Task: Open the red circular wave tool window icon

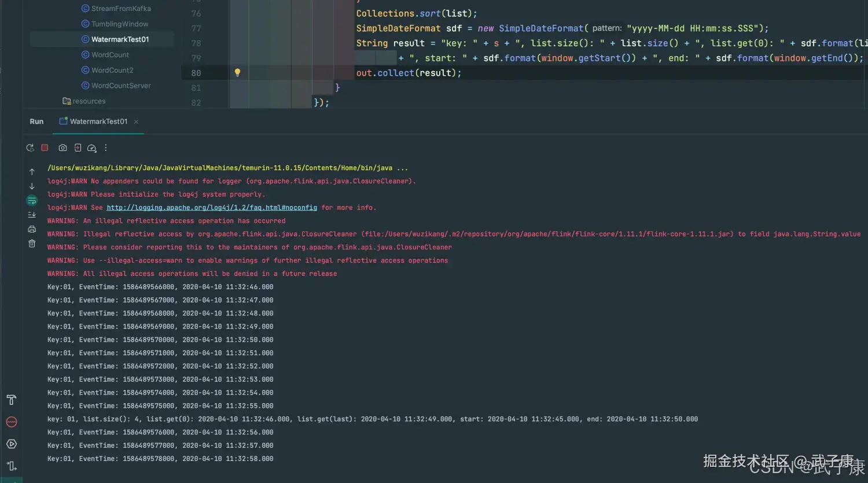Action: [x=11, y=422]
